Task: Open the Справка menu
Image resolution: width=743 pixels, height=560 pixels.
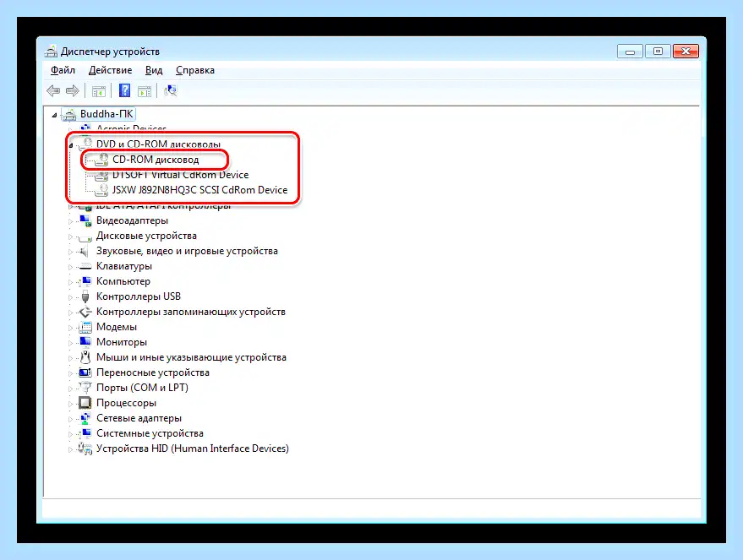Action: [x=195, y=70]
